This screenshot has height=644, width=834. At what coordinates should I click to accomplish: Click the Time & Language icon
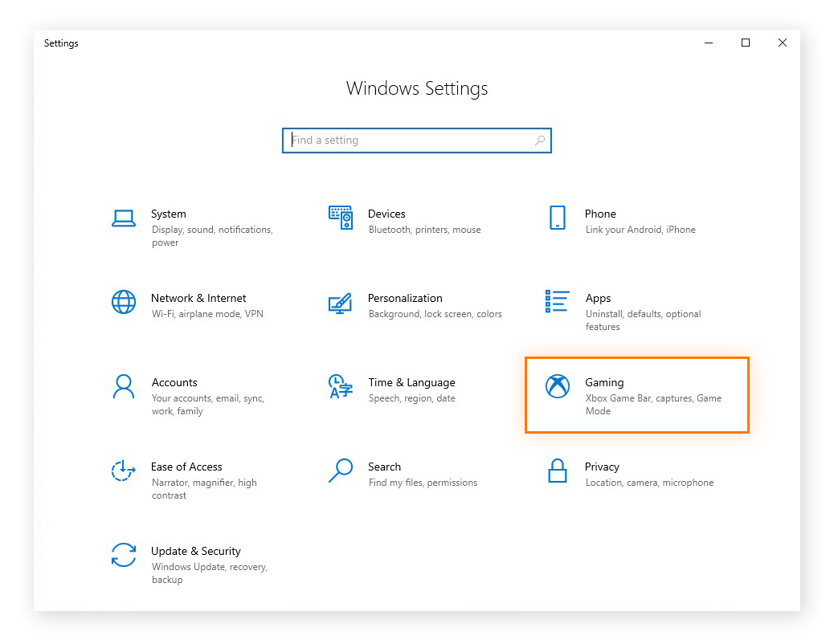341,386
